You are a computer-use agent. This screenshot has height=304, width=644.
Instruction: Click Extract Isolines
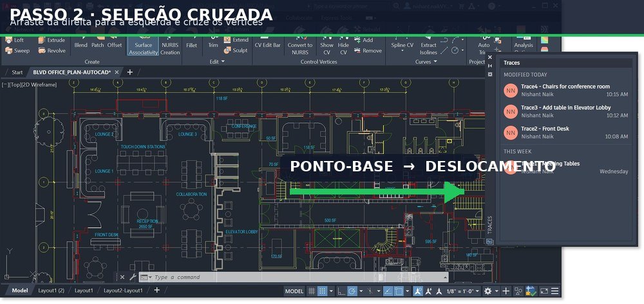point(428,47)
